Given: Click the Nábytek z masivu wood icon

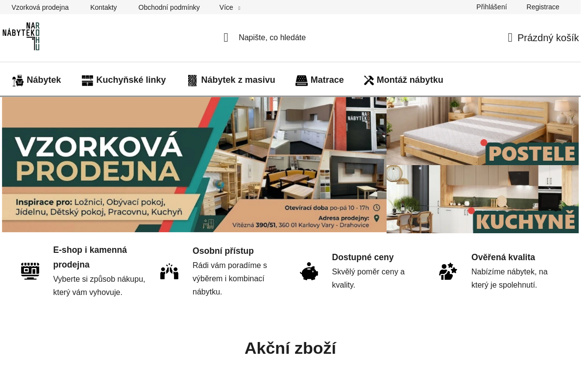Looking at the screenshot, I should [x=193, y=80].
